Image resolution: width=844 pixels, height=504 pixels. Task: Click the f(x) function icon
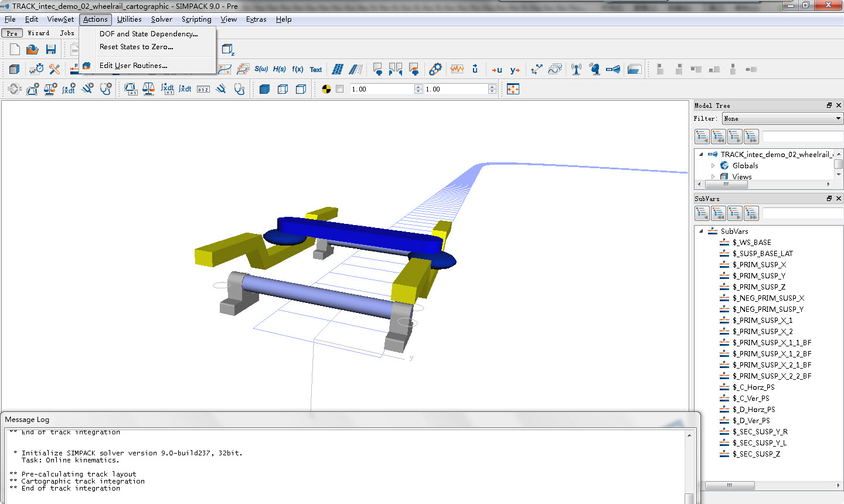tap(298, 69)
